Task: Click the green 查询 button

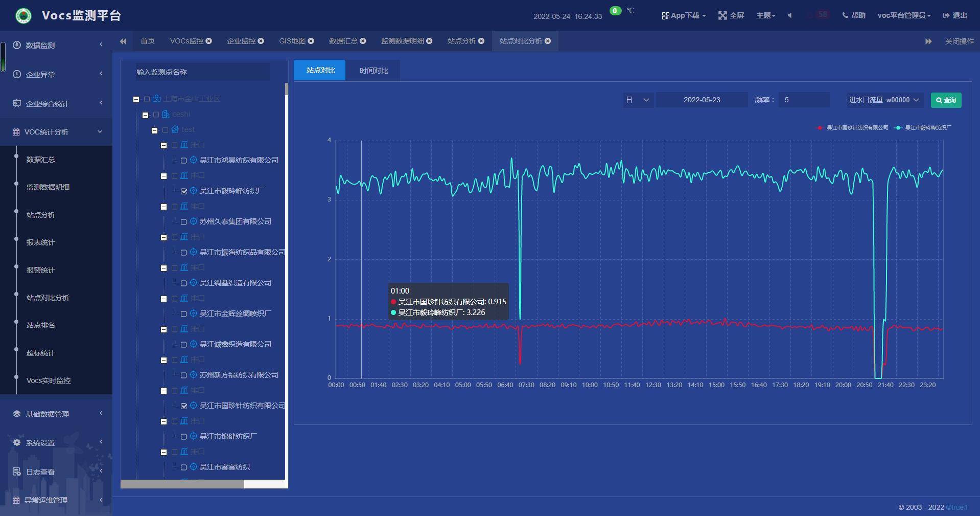Action: click(946, 100)
